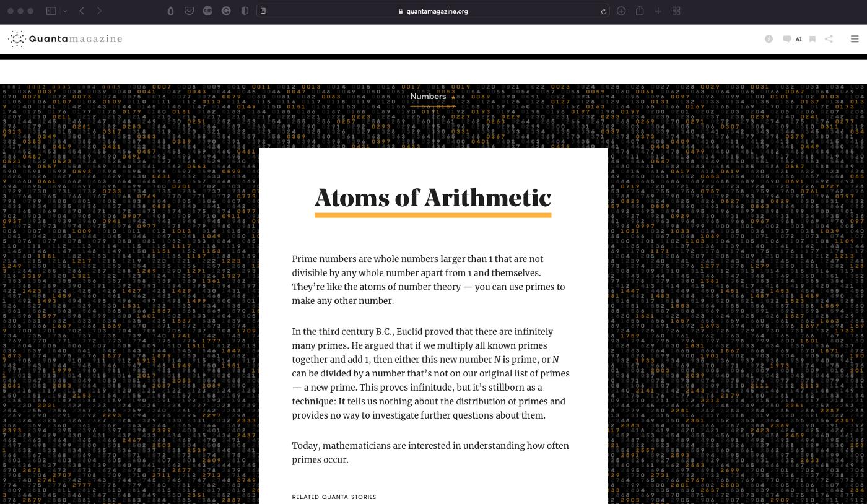Reload the current page
Image resolution: width=867 pixels, height=504 pixels.
(603, 11)
